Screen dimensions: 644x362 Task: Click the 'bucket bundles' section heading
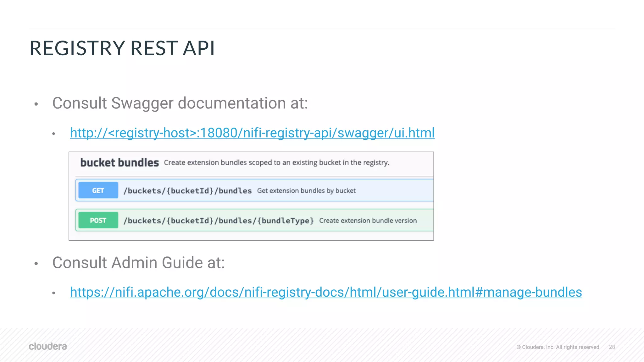(119, 163)
